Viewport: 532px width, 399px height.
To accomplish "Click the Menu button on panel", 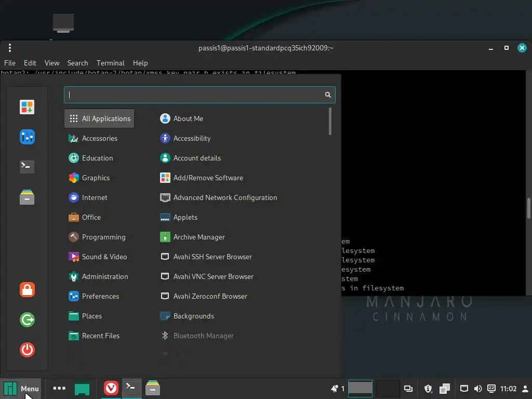I will click(21, 389).
